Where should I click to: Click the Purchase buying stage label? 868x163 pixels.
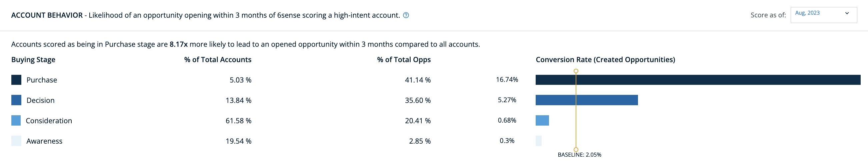tap(42, 80)
